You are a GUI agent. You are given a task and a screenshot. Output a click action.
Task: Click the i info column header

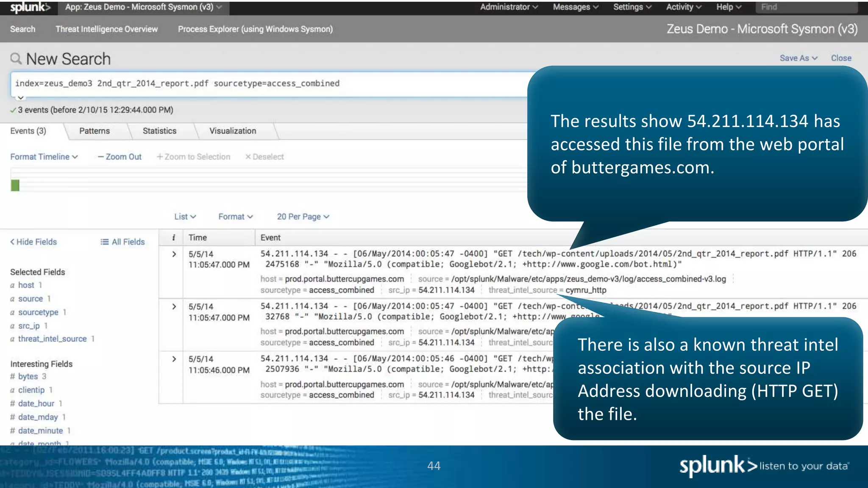click(173, 238)
